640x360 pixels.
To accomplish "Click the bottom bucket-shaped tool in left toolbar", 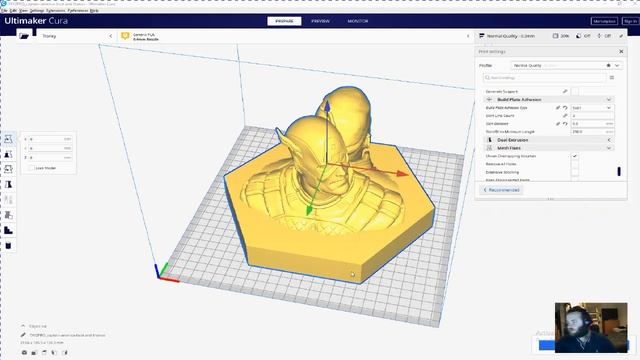I will click(x=8, y=246).
